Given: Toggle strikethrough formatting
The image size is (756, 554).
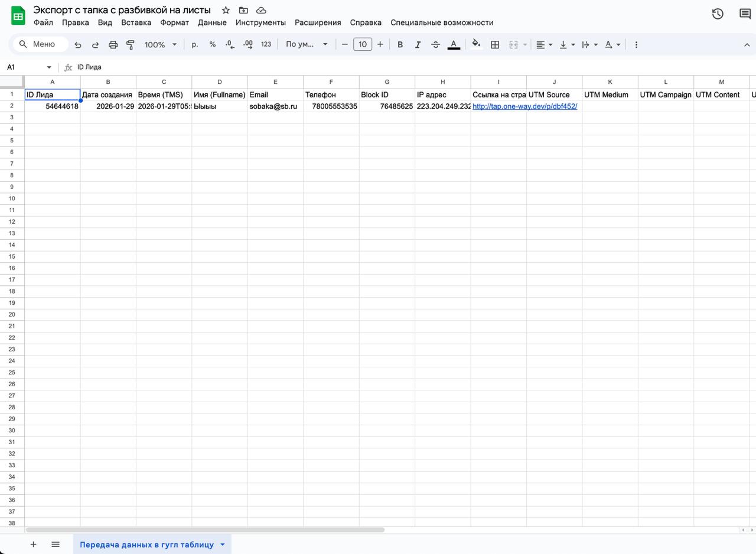Looking at the screenshot, I should [x=435, y=45].
